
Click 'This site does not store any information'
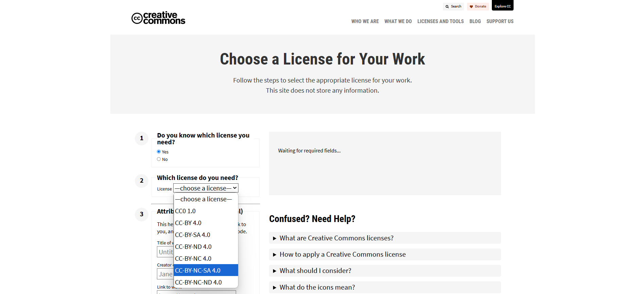click(x=322, y=90)
